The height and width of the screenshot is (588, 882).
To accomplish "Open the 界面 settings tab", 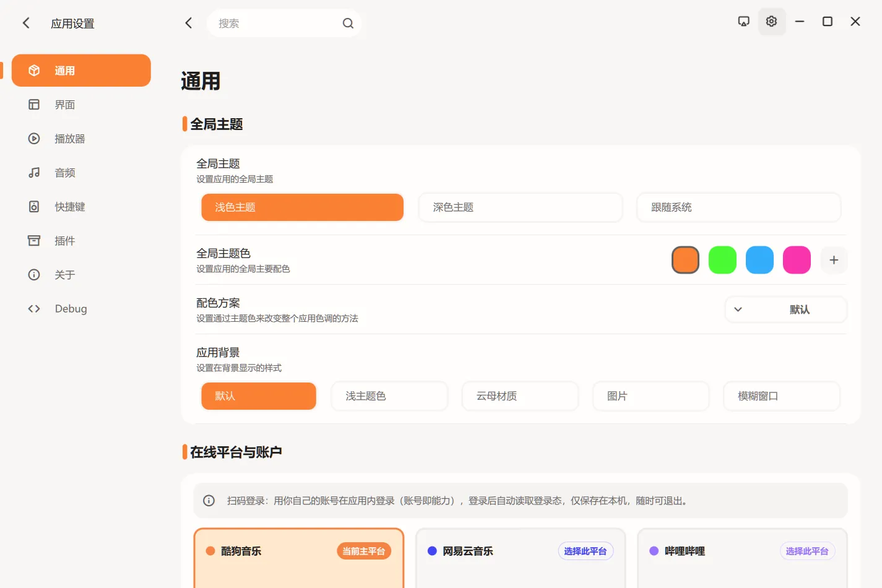I will coord(81,105).
